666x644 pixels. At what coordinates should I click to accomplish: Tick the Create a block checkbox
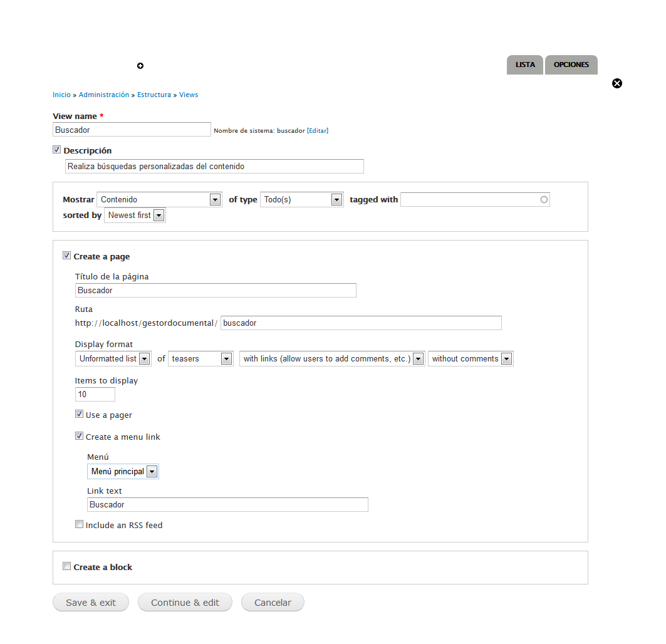[x=67, y=566]
